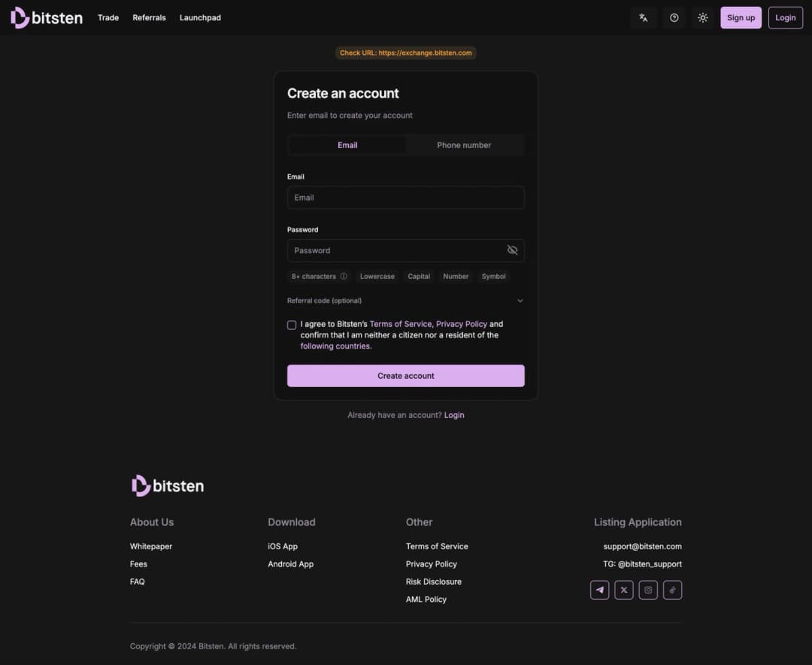Screen dimensions: 812x665
Task: Focus the Password input field
Action: click(x=405, y=250)
